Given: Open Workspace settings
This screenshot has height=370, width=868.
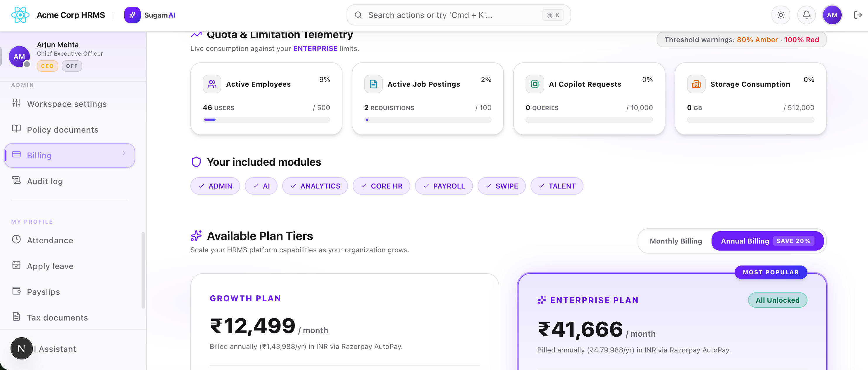Looking at the screenshot, I should pos(70,104).
